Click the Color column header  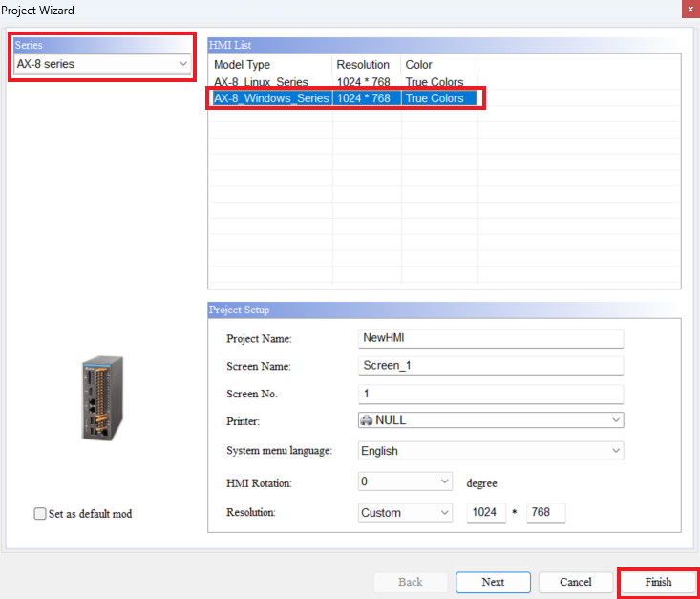click(x=419, y=65)
